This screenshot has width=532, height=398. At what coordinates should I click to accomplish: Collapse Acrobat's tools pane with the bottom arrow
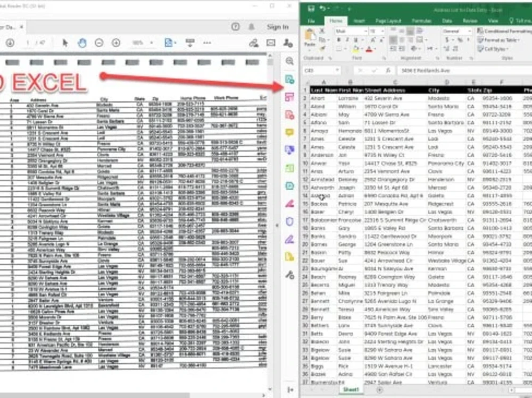pos(290,390)
